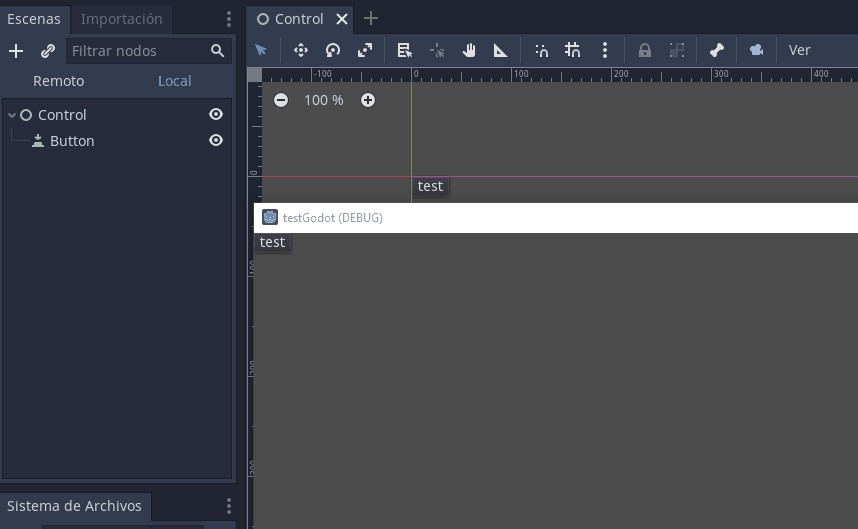
Task: Click the pivot point tool
Action: click(x=437, y=51)
